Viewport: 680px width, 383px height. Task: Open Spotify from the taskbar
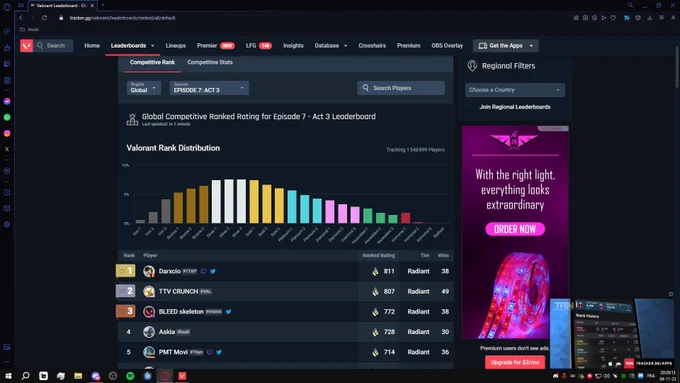pos(130,376)
